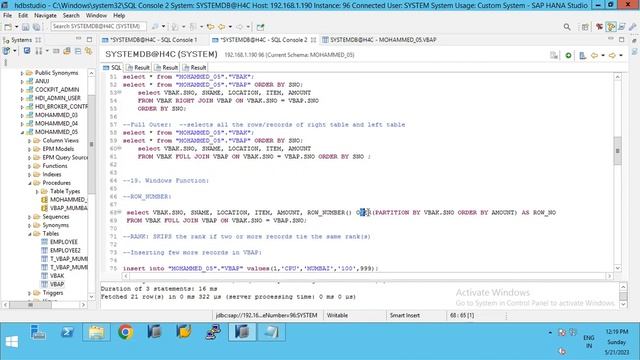The height and width of the screenshot is (360, 640).
Task: Click the Collapse All icon in Systems toolbar
Action: [x=78, y=51]
